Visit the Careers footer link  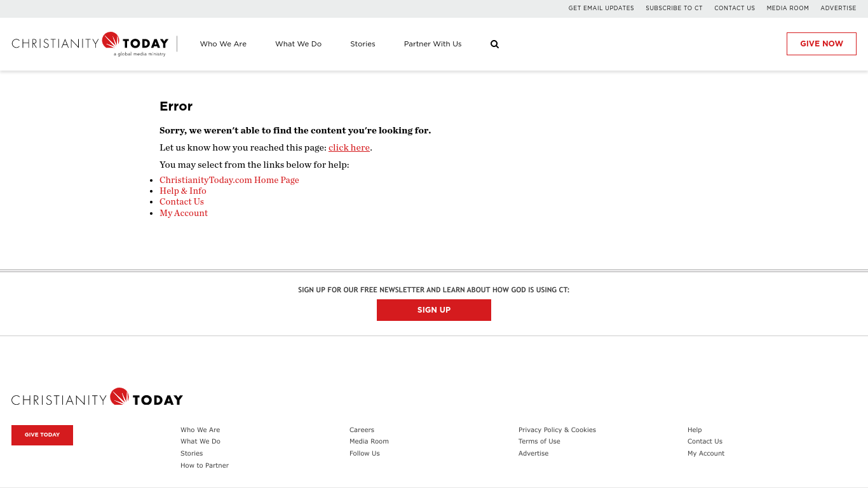pyautogui.click(x=362, y=430)
